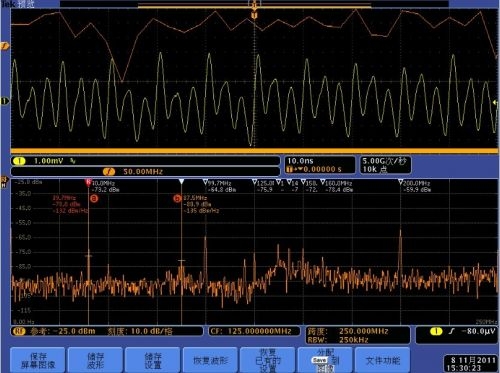Select the 200.0MHz peak marker triangle
500x373 pixels.
400,182
